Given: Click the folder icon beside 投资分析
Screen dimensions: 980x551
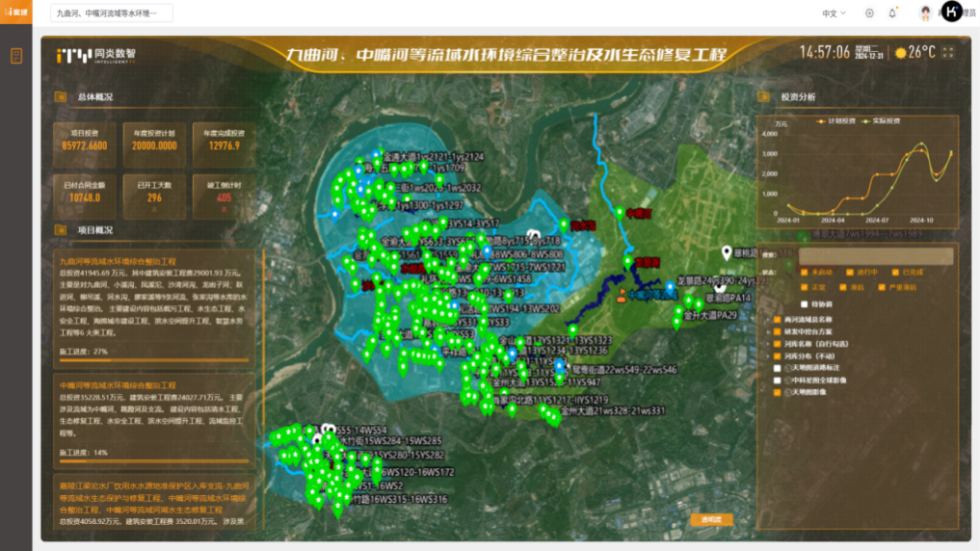Looking at the screenshot, I should tap(764, 97).
